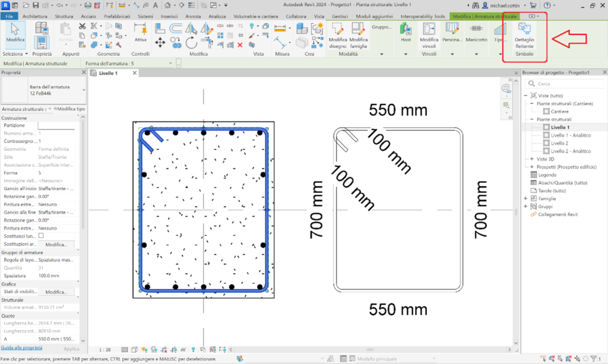
Task: Click Modifica disegno sketch icon
Action: click(338, 35)
